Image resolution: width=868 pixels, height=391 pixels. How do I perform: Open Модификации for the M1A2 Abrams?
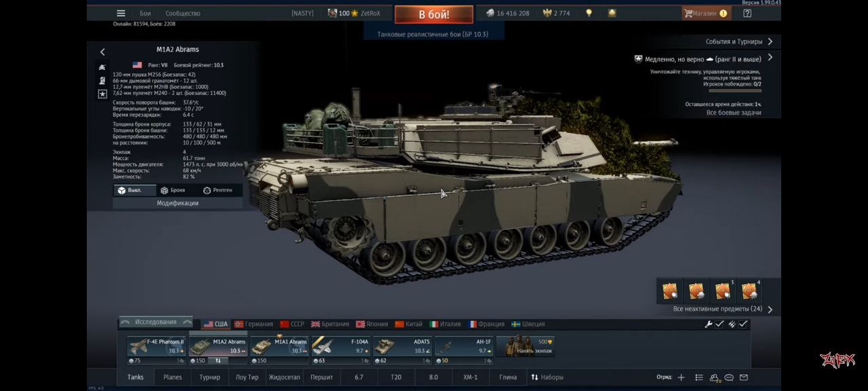[178, 203]
